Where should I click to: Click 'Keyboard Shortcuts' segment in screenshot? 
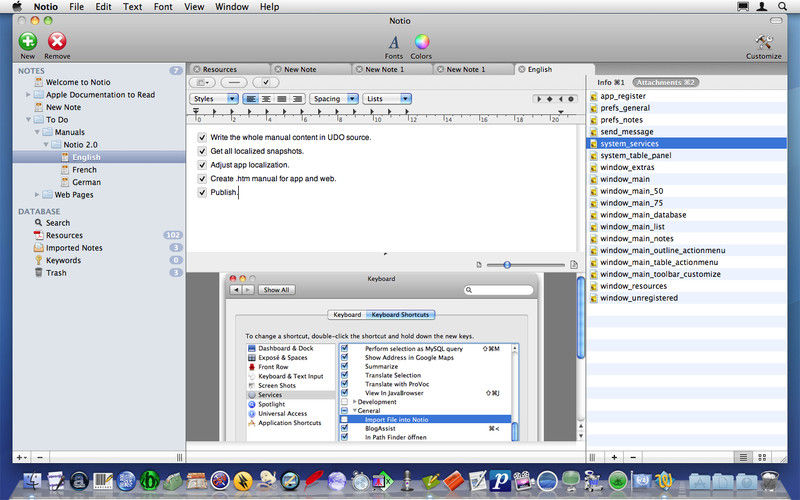point(400,315)
